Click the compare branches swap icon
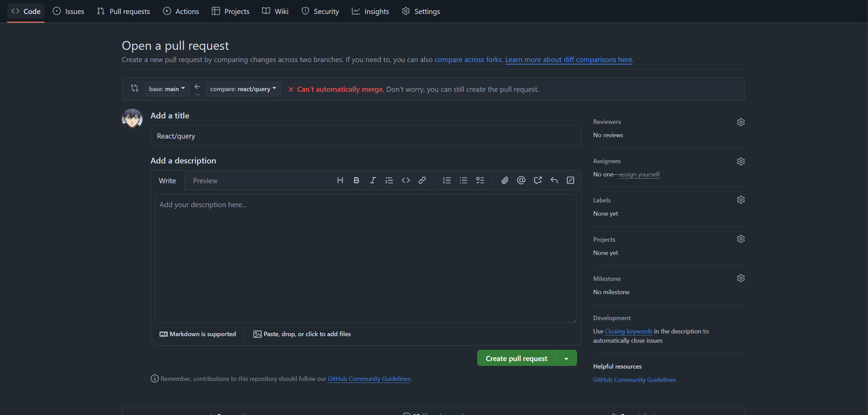The height and width of the screenshot is (415, 868). pyautogui.click(x=135, y=88)
